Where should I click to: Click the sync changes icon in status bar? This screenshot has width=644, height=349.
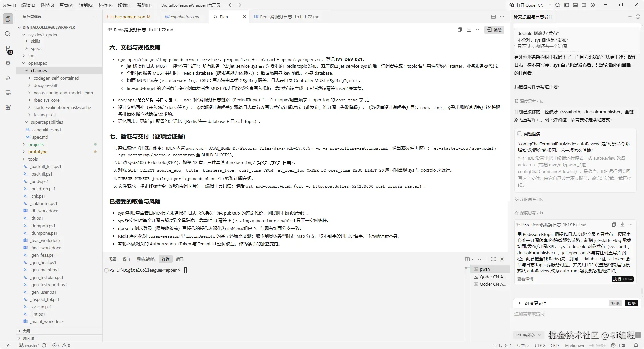[44, 345]
